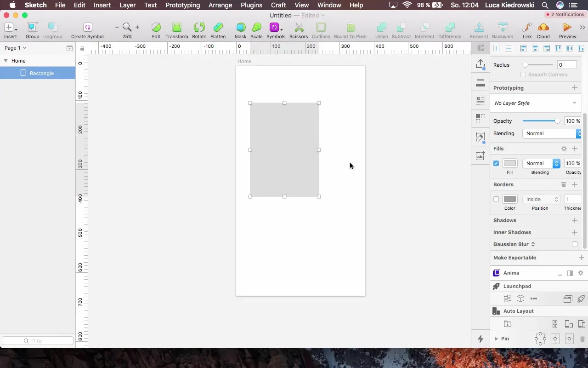This screenshot has height=368, width=588.
Task: Enable the Border checkbox
Action: pos(496,199)
